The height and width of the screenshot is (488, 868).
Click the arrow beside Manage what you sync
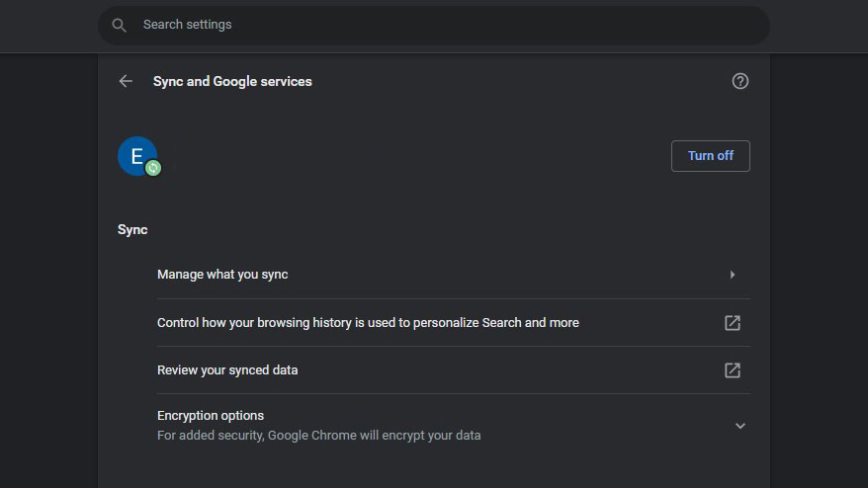733,275
